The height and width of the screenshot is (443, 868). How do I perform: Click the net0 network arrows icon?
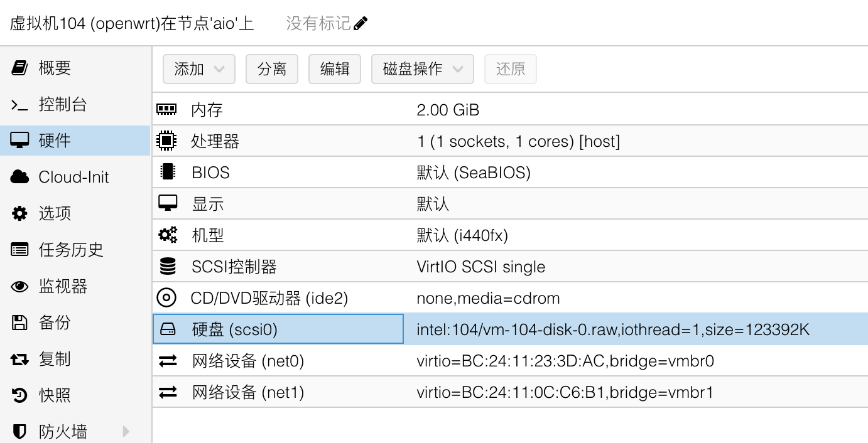point(168,361)
